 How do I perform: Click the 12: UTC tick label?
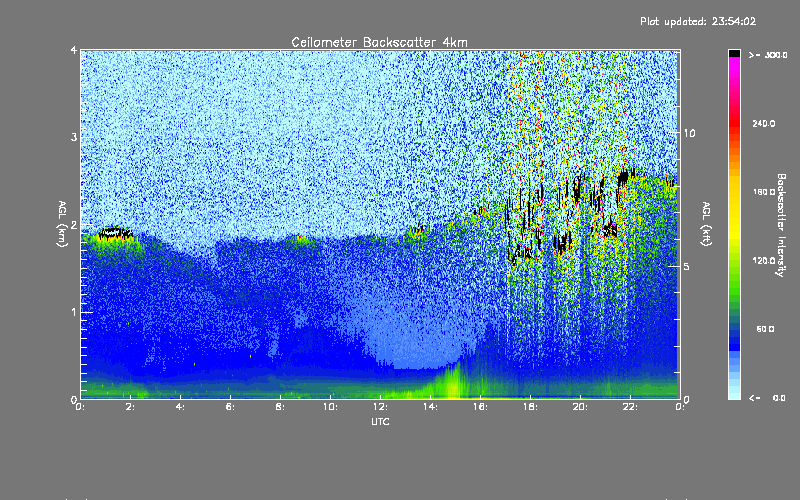tap(380, 407)
